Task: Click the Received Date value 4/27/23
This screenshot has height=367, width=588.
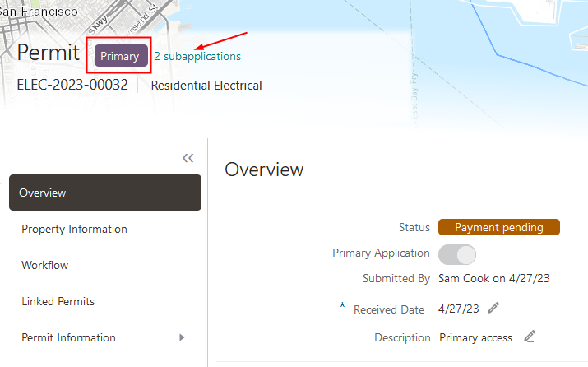Action: tap(460, 309)
